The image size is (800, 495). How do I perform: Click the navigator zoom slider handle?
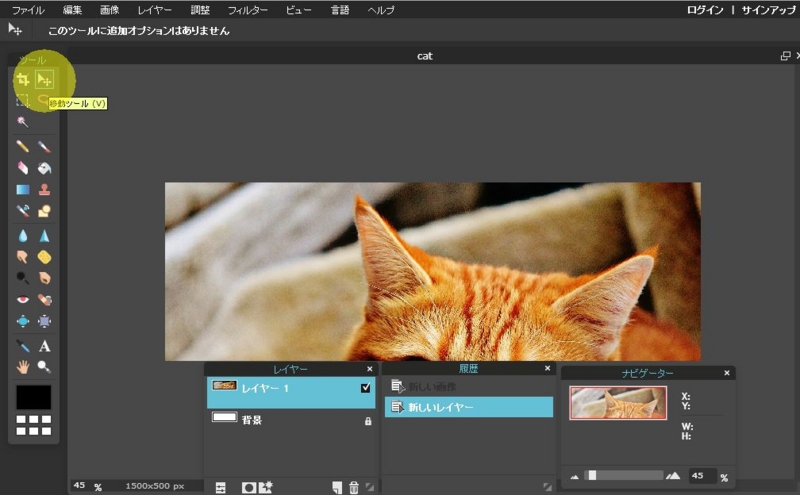point(592,475)
